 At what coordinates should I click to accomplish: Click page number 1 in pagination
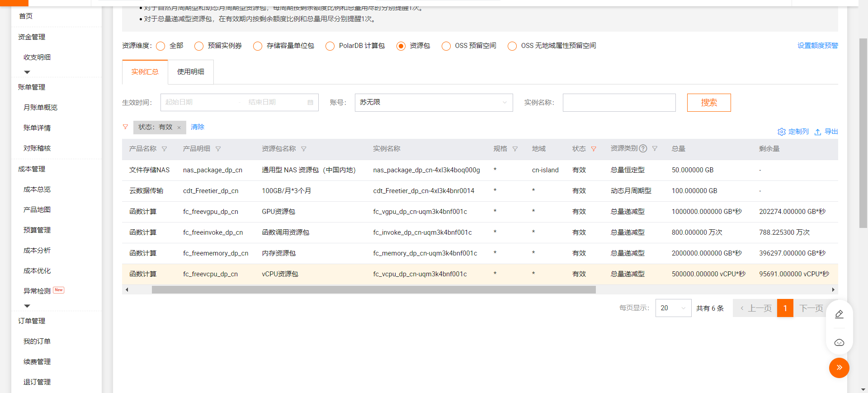(785, 308)
